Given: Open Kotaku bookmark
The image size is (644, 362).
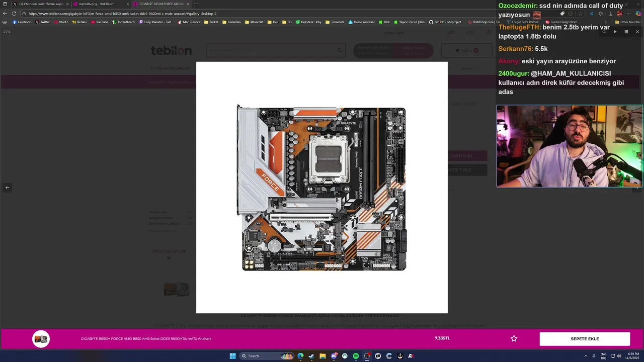Looking at the screenshot, I should click(79, 22).
